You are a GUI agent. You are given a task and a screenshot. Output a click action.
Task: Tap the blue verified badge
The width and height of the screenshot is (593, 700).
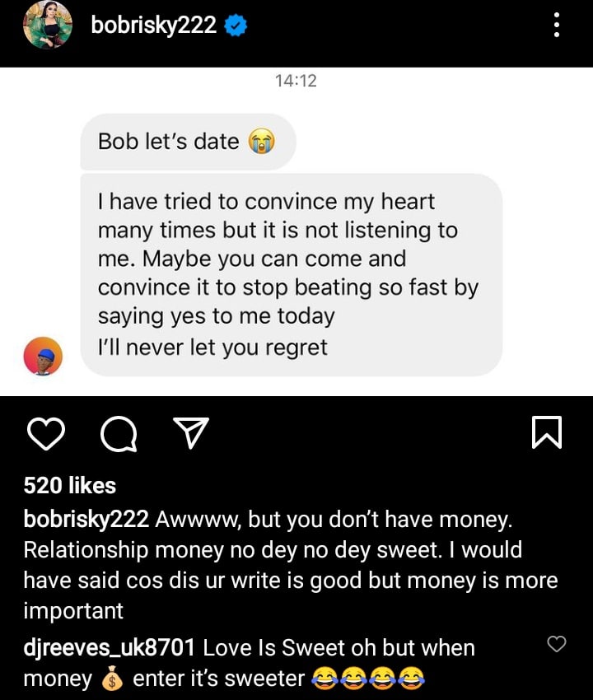click(x=236, y=26)
